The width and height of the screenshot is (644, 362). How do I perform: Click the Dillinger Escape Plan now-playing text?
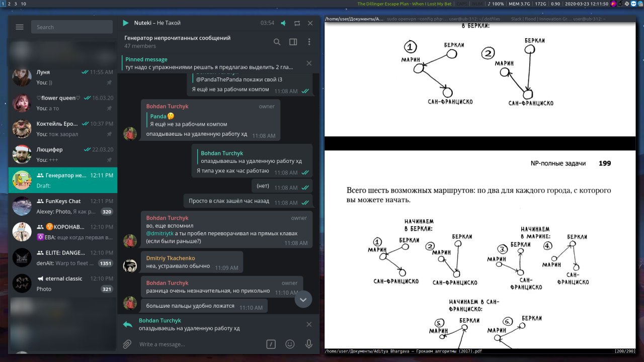(405, 4)
